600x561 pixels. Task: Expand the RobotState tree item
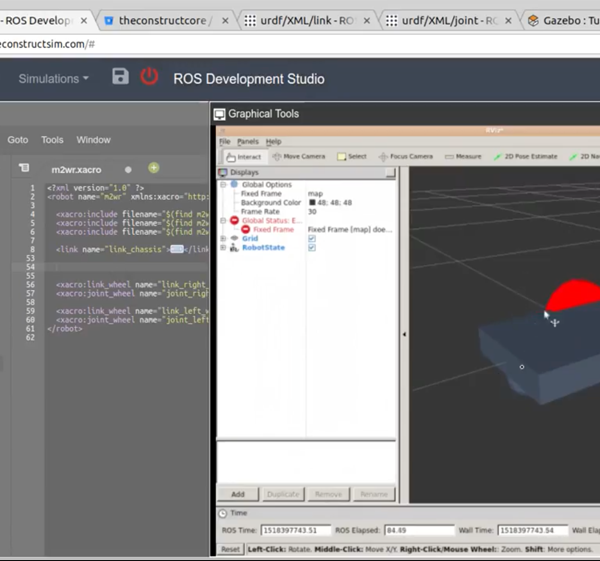coord(223,248)
